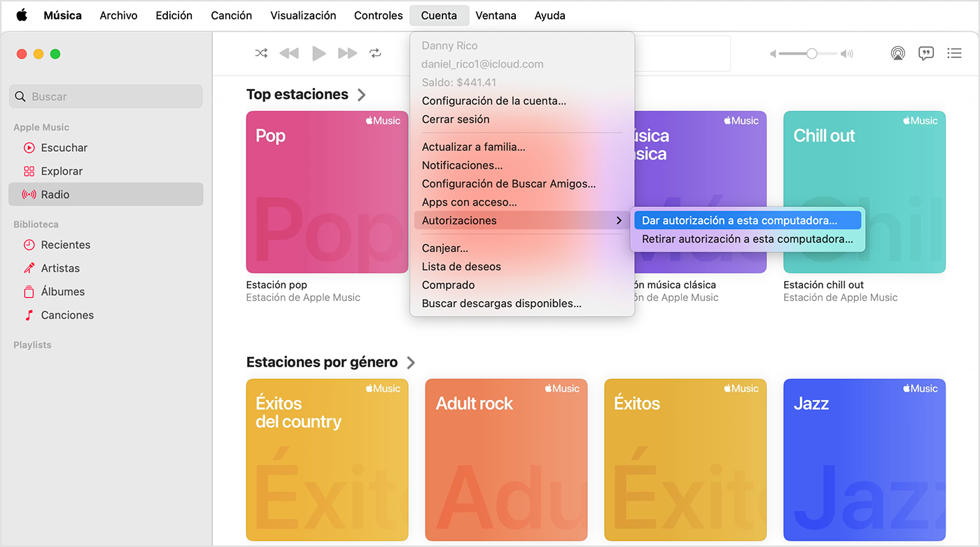The height and width of the screenshot is (547, 980).
Task: Skip to previous track
Action: click(x=289, y=53)
